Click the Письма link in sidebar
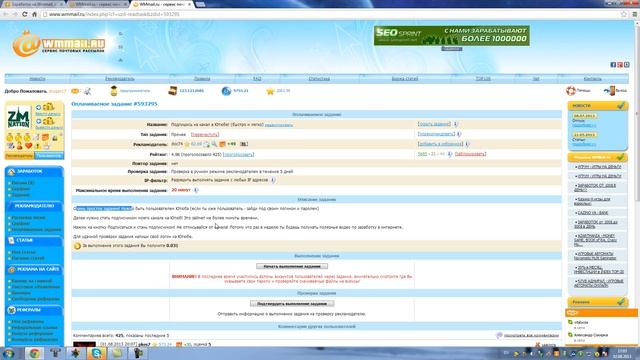Viewport: 640px width, 360px height. (x=22, y=183)
